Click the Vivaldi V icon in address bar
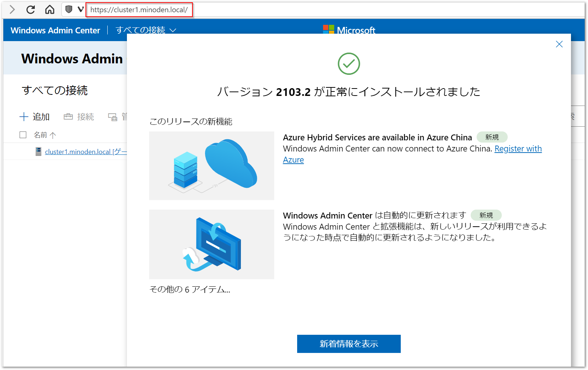The width and height of the screenshot is (588, 370). click(80, 9)
